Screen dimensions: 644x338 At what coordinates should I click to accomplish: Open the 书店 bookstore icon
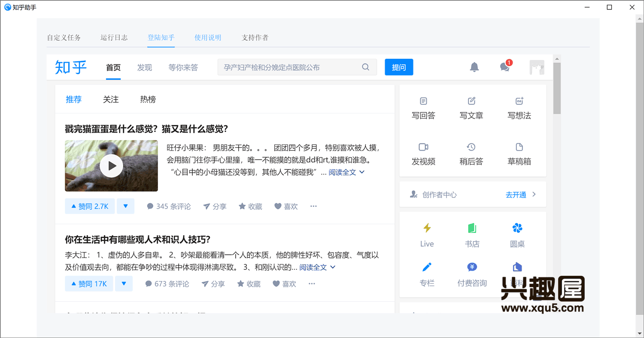(x=472, y=228)
